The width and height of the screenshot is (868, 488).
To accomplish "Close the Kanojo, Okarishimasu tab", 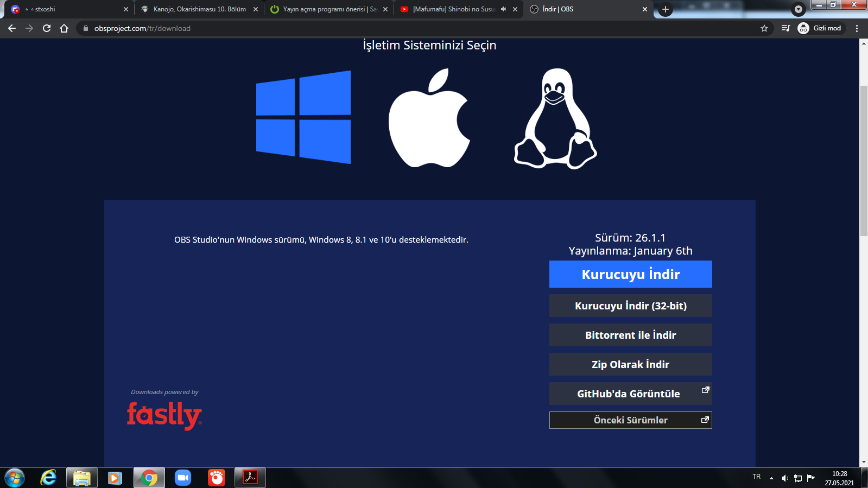I will point(256,9).
